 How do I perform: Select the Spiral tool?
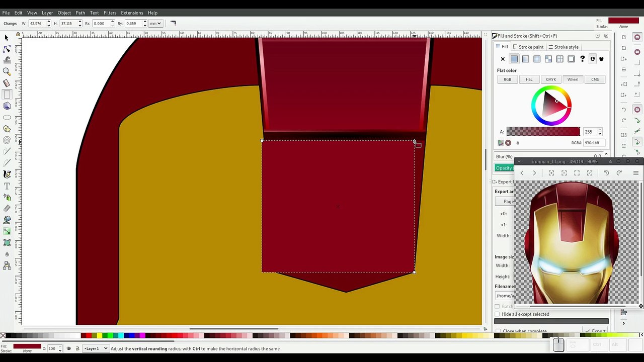click(7, 140)
